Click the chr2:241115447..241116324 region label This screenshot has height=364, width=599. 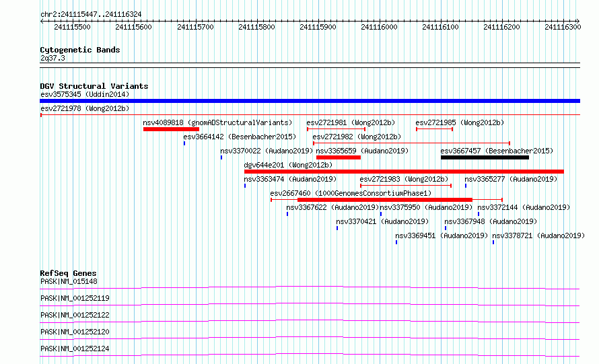click(91, 15)
